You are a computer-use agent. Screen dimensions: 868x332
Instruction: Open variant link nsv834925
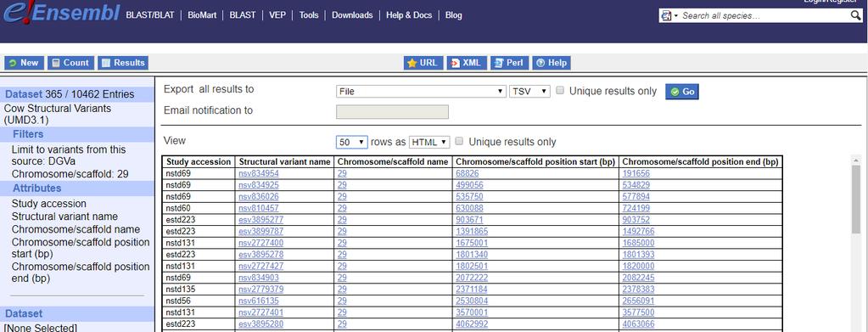[x=259, y=184]
